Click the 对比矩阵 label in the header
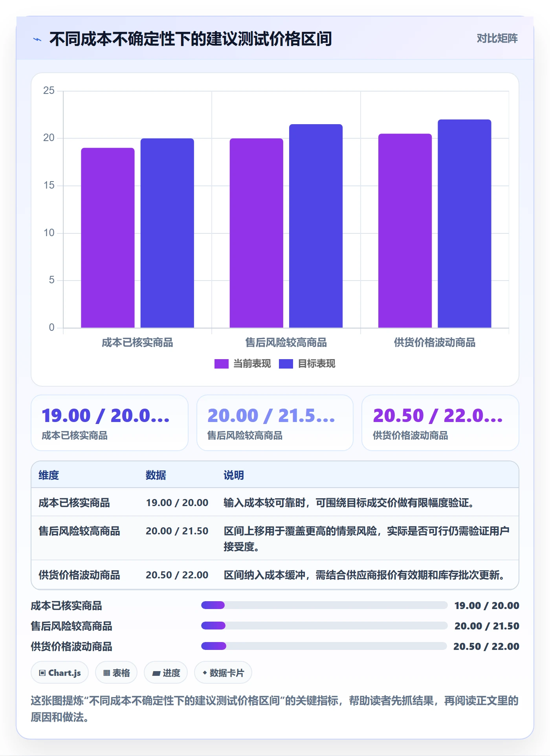The width and height of the screenshot is (550, 756). [497, 39]
